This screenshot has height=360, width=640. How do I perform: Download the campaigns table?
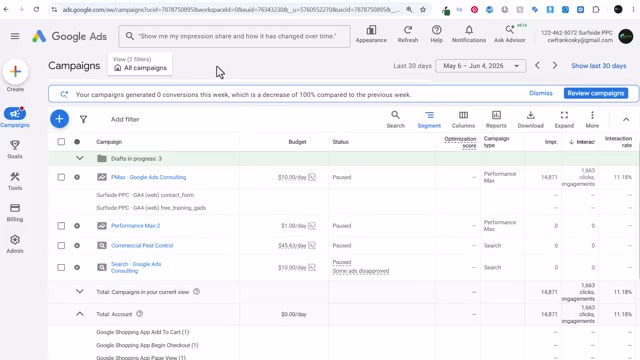[x=531, y=119]
